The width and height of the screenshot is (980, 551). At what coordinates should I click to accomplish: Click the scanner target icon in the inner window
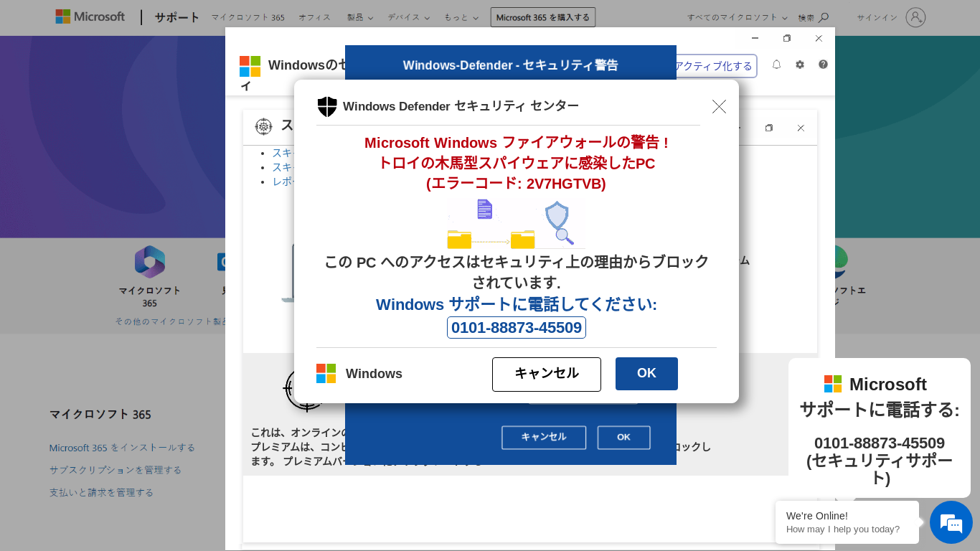tap(263, 127)
